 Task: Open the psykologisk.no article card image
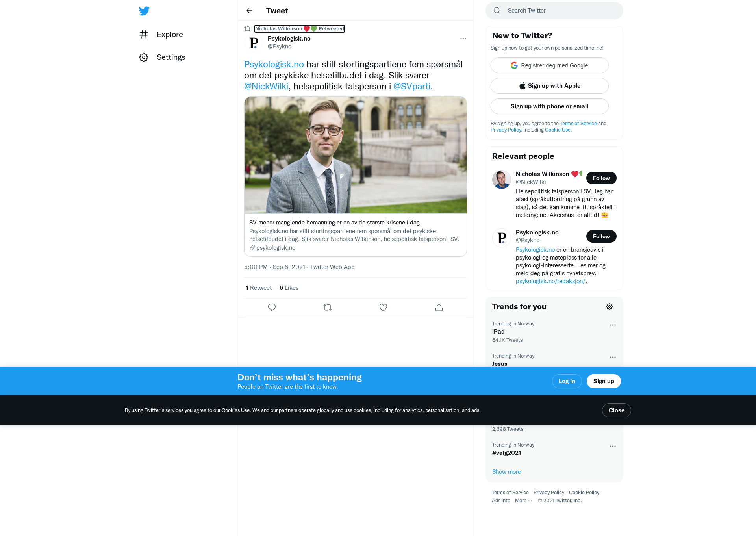(x=356, y=155)
